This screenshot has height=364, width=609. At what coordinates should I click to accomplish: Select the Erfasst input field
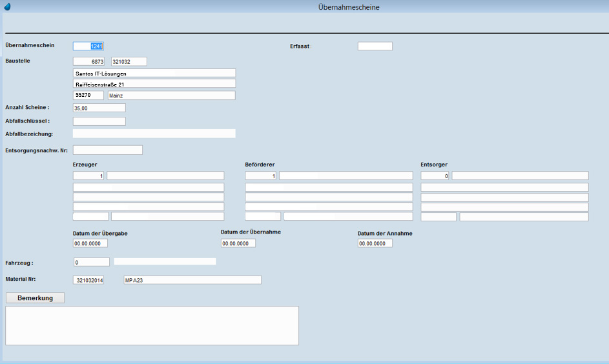click(x=375, y=46)
